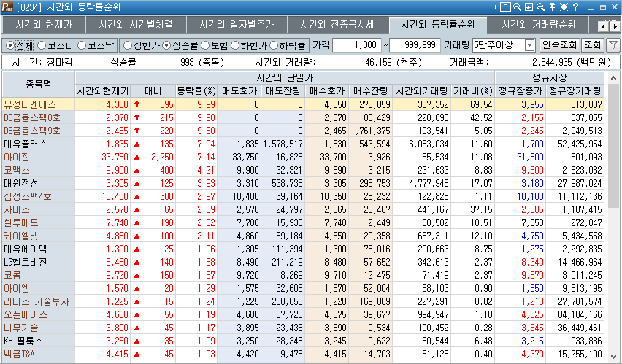The image size is (622, 364).
Task: Select the 하한가 radio button
Action: pyautogui.click(x=235, y=45)
